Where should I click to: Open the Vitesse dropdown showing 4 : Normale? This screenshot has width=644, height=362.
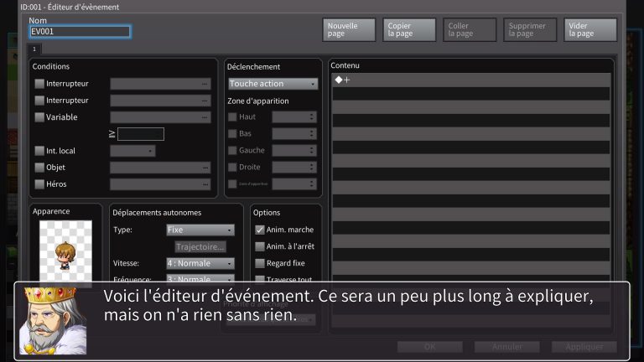(200, 263)
